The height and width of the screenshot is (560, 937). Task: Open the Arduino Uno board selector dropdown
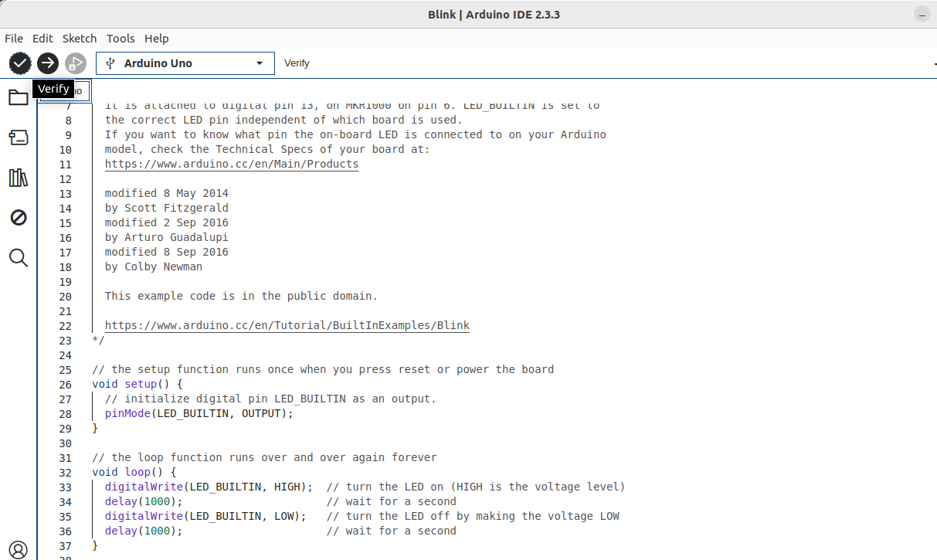tap(185, 63)
